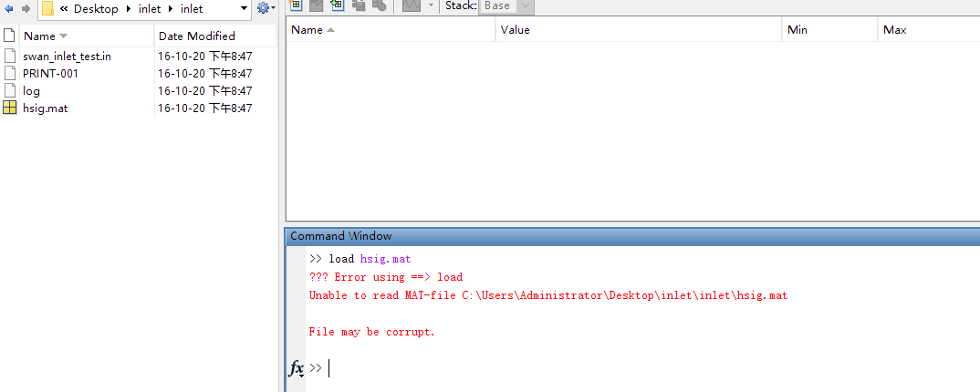Image resolution: width=980 pixels, height=392 pixels.
Task: Click the import data workspace icon
Action: point(337,5)
